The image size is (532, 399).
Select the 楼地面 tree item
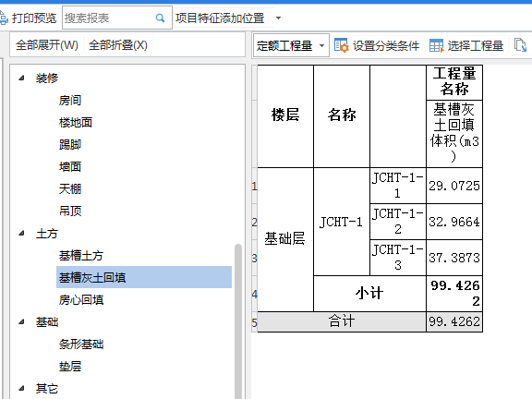[x=76, y=123]
